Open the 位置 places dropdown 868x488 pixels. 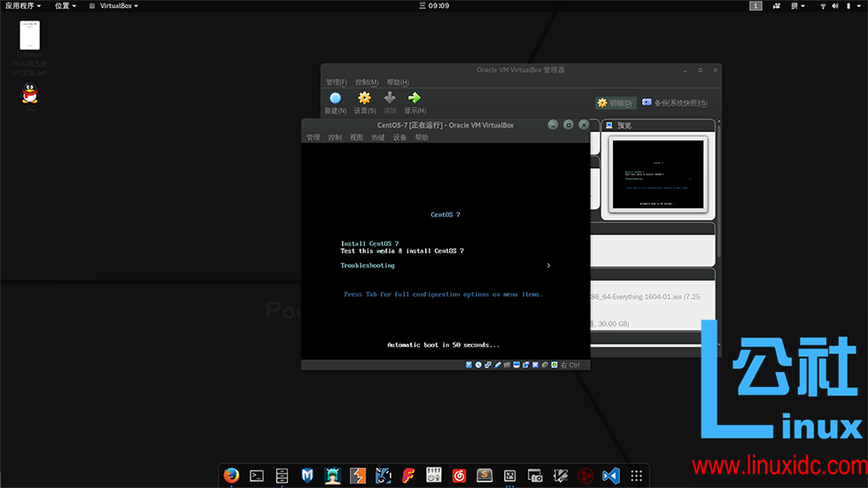click(66, 5)
